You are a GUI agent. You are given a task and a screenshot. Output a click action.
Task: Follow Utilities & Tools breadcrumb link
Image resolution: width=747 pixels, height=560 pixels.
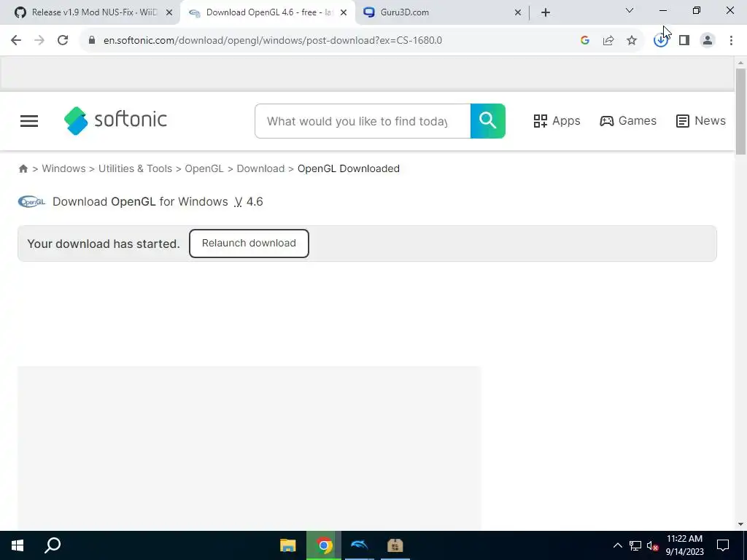[x=135, y=168]
